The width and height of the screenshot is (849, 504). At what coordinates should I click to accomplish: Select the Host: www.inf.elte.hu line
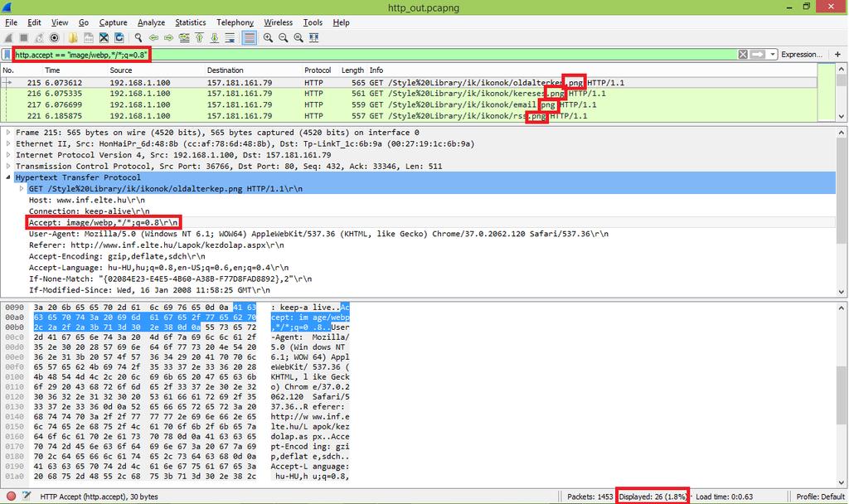(x=86, y=200)
